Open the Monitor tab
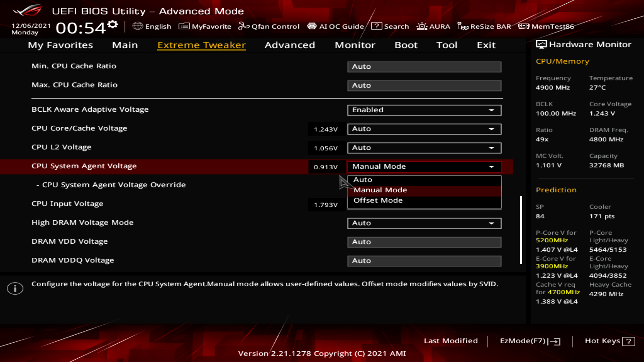Screen dimensions: 644x362 point(355,45)
